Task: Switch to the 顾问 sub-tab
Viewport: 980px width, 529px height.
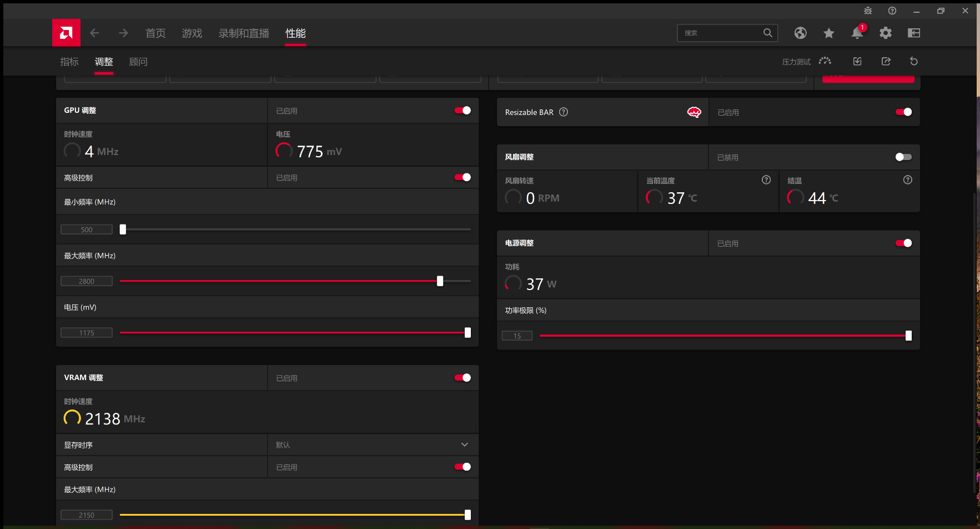Action: 138,62
